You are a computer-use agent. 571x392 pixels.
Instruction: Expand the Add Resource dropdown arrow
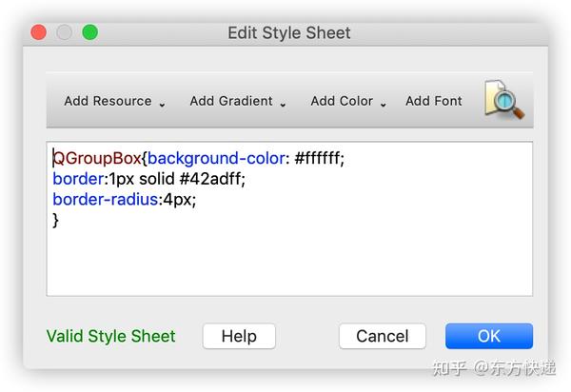point(162,104)
